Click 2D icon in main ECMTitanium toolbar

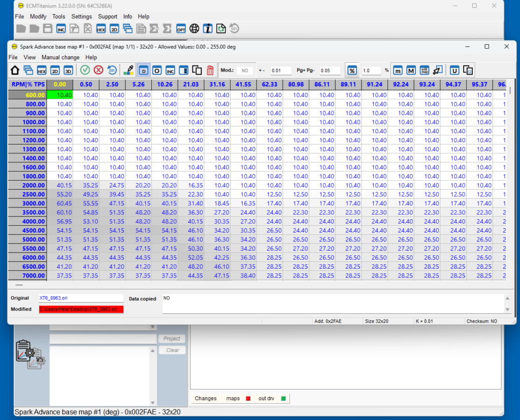tap(114, 29)
